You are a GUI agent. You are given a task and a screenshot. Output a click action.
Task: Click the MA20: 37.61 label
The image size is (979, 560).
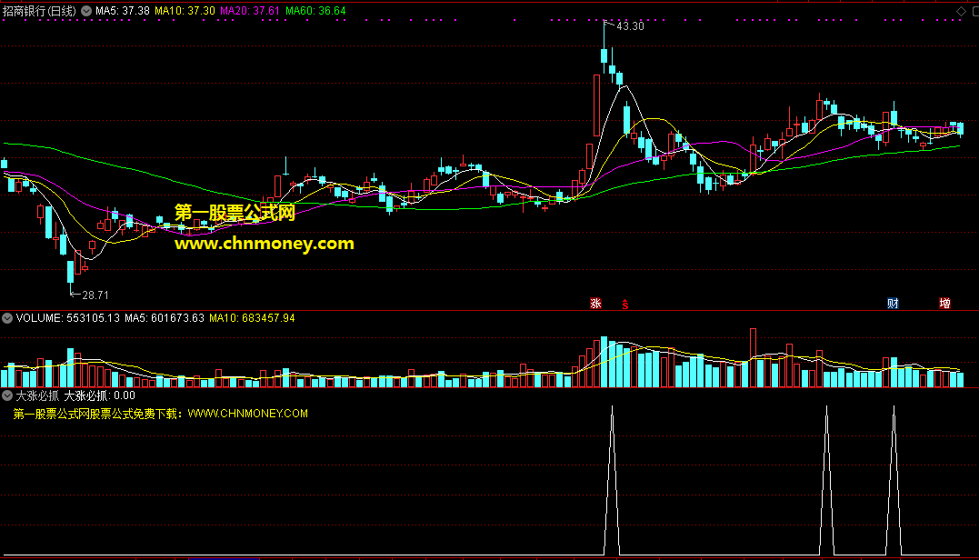click(x=250, y=11)
